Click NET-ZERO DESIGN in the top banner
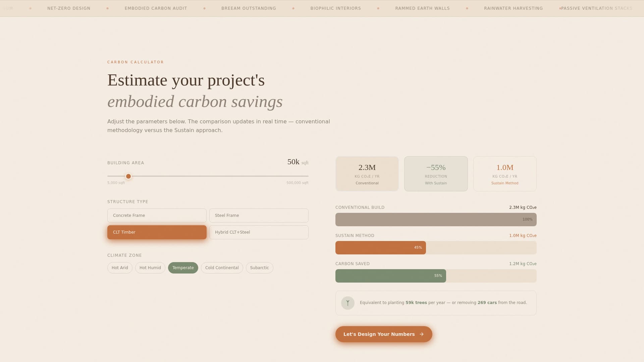The height and width of the screenshot is (362, 644). (68, 8)
